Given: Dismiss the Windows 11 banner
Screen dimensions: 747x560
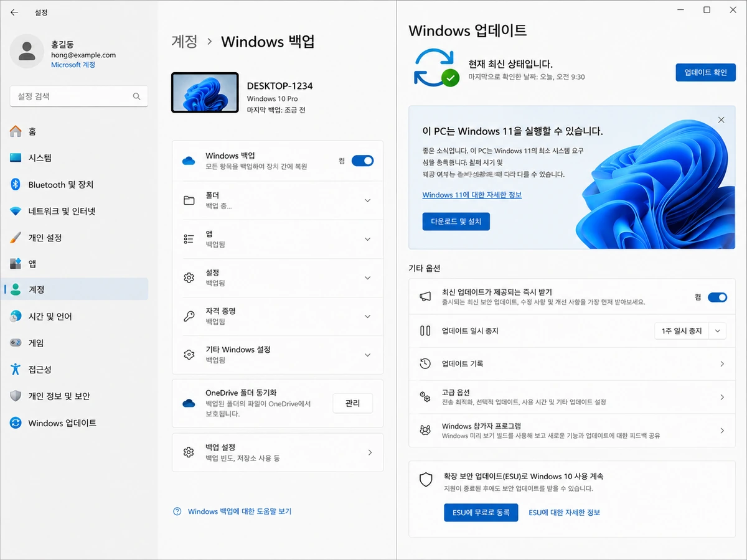Looking at the screenshot, I should (x=721, y=119).
